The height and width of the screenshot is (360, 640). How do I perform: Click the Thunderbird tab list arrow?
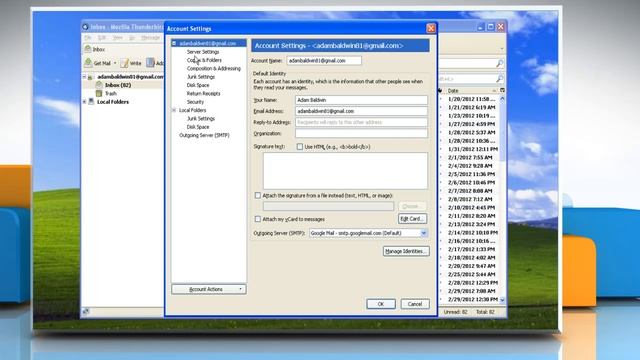[x=502, y=49]
